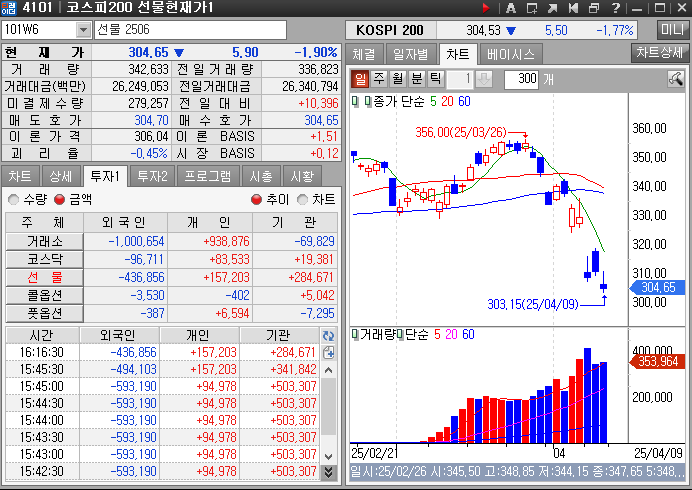Image resolution: width=692 pixels, height=490 pixels.
Task: Click the 16:16:30 time row
Action: (x=163, y=353)
